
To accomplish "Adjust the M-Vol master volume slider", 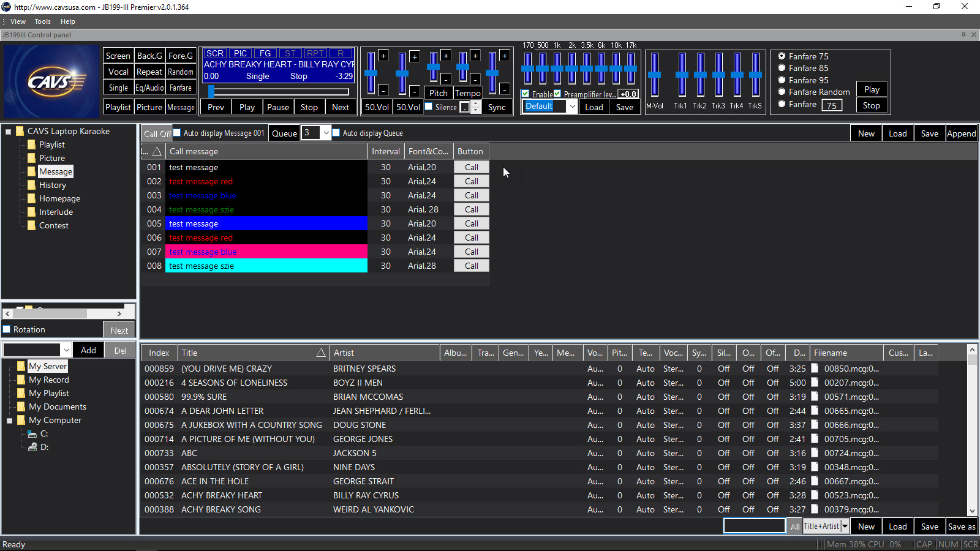I will 654,75.
